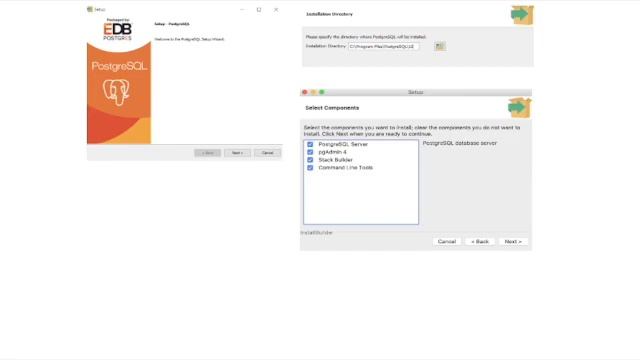Click the Installation Directory heading
Screen dimensions: 640x360
329,14
